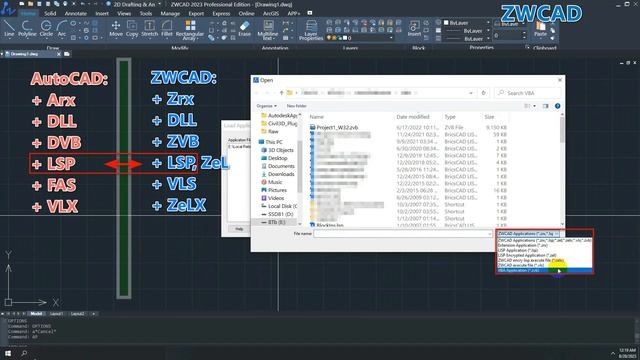The height and width of the screenshot is (360, 640).
Task: Click the Search VBA box
Action: [x=528, y=93]
